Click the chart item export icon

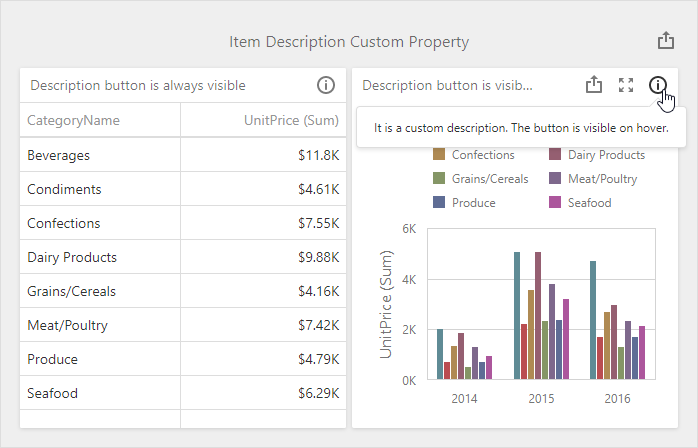pyautogui.click(x=594, y=85)
